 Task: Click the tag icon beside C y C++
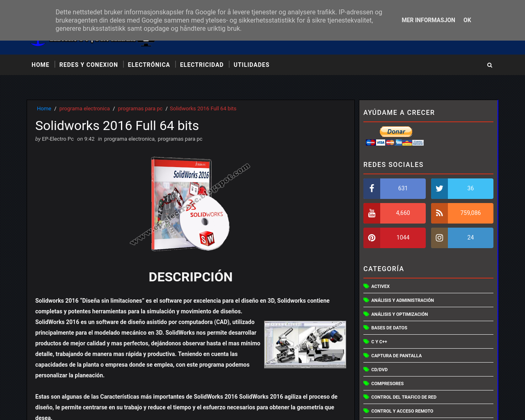(366, 342)
